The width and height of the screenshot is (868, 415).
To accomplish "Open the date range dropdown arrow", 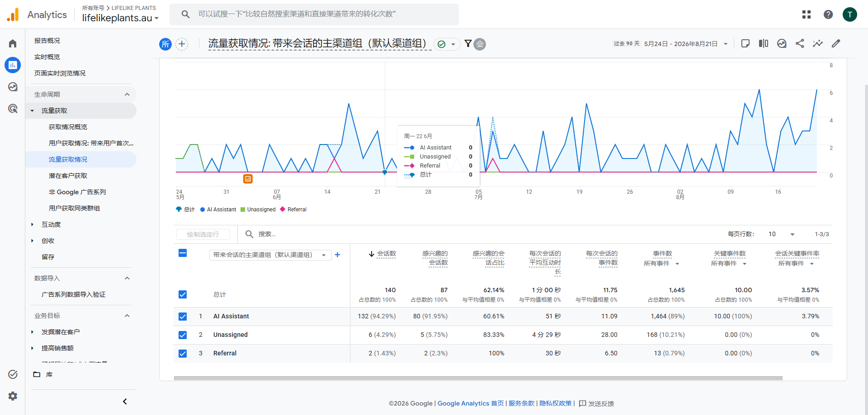I will 726,44.
